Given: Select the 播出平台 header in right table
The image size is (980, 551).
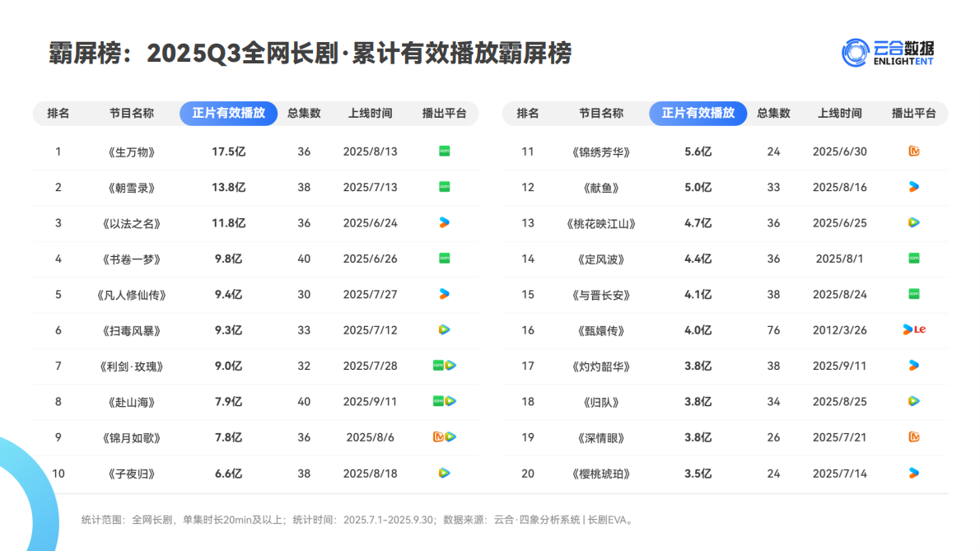Looking at the screenshot, I should (913, 114).
